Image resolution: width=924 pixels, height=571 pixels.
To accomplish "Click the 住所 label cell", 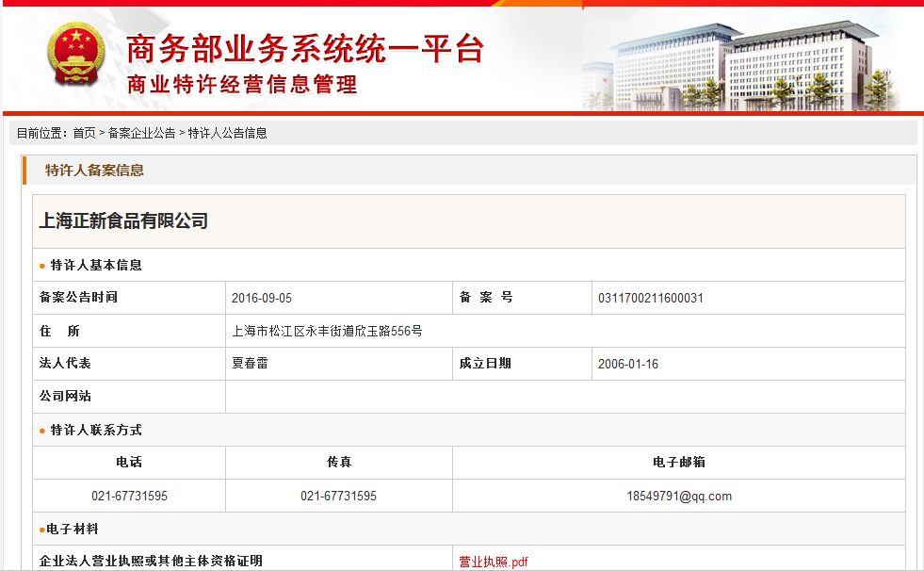I will click(130, 331).
